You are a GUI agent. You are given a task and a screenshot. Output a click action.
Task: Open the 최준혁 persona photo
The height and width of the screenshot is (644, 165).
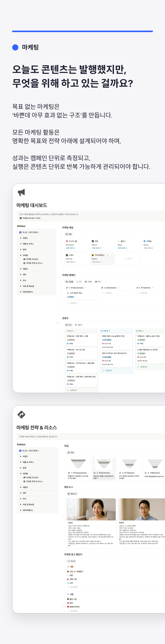coord(141,509)
